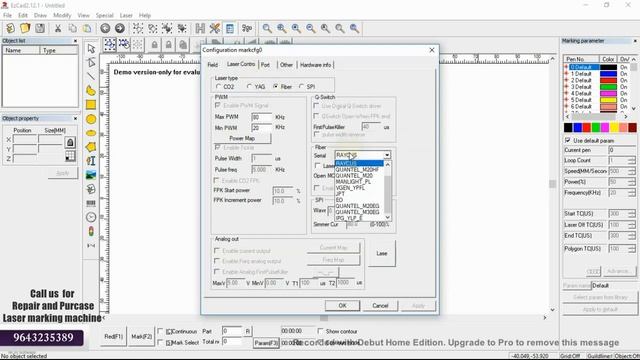The image size is (640, 360).
Task: Open the Fiber Serial dropdown arrow
Action: pos(387,155)
